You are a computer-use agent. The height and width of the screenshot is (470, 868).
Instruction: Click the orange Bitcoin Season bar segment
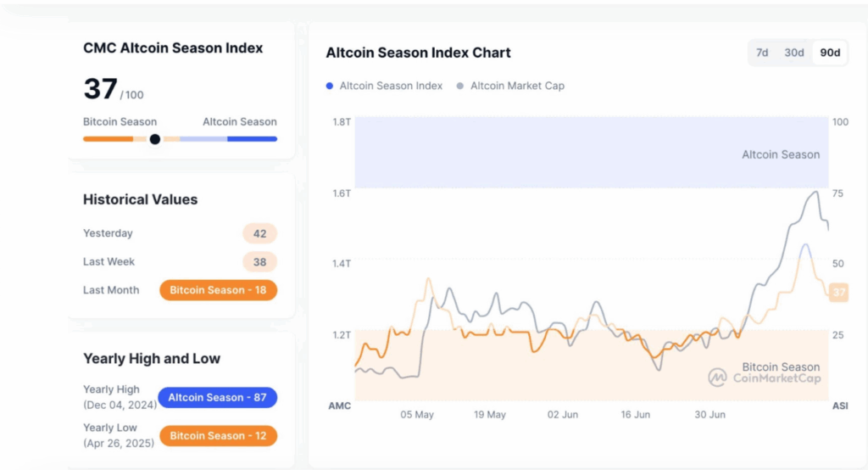tap(108, 139)
